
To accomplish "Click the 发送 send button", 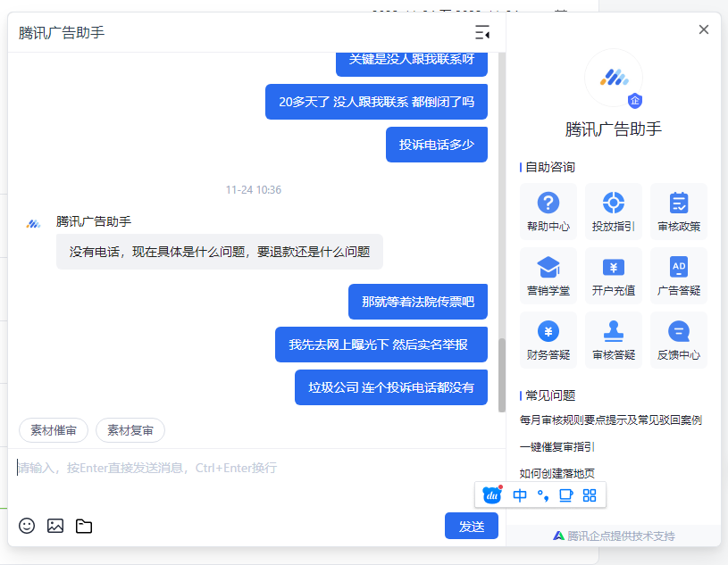I will pos(472,526).
